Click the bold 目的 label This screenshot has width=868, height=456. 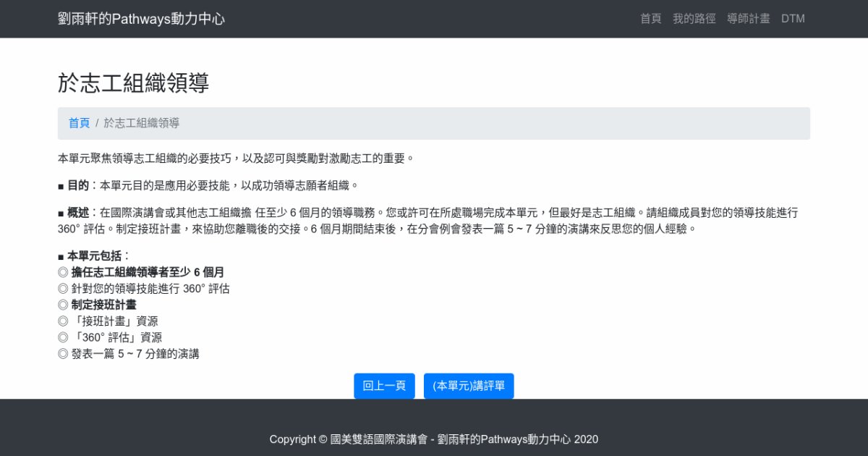click(78, 185)
